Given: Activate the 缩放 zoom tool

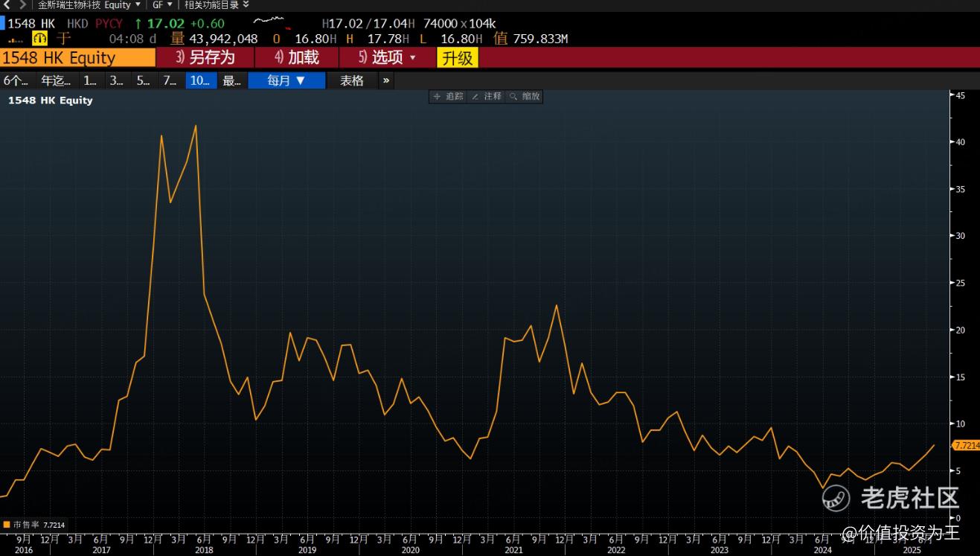Looking at the screenshot, I should pyautogui.click(x=525, y=97).
